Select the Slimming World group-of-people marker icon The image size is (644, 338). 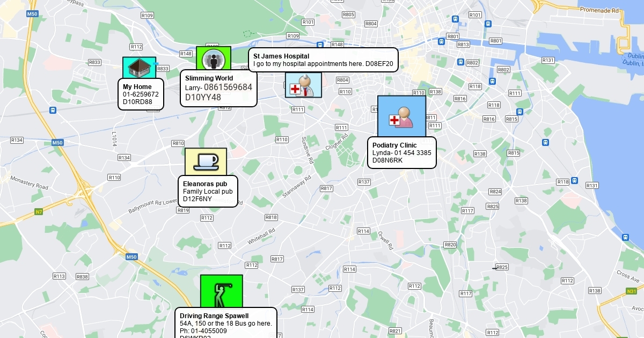pos(213,58)
